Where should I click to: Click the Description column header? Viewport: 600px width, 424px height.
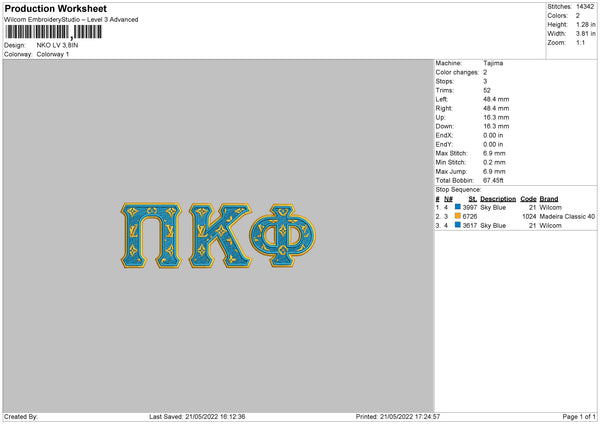(x=498, y=199)
